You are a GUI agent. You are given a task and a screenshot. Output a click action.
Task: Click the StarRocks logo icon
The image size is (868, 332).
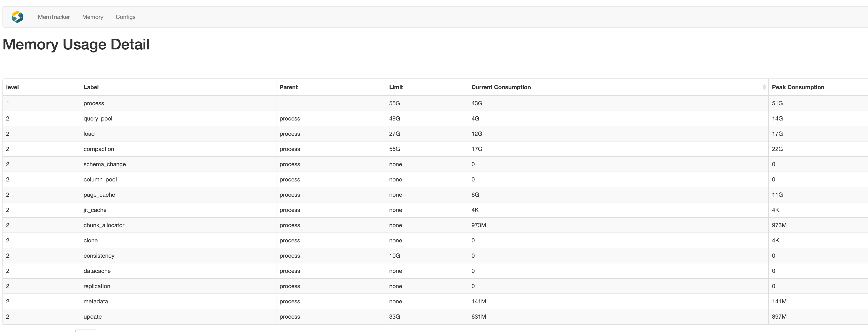[17, 17]
